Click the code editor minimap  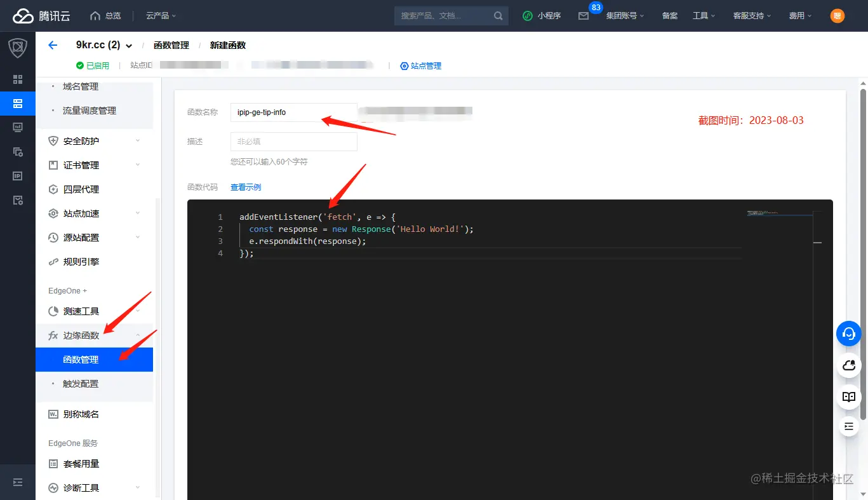(780, 213)
